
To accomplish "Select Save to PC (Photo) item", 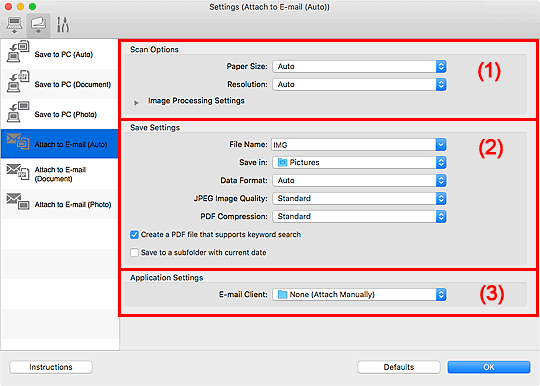I will click(60, 114).
